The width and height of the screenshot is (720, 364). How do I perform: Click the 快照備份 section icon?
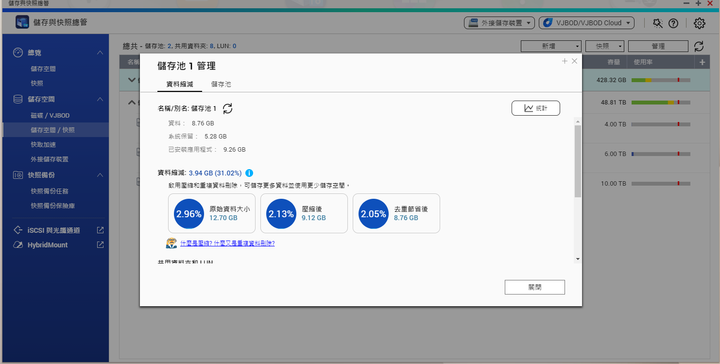(x=17, y=175)
